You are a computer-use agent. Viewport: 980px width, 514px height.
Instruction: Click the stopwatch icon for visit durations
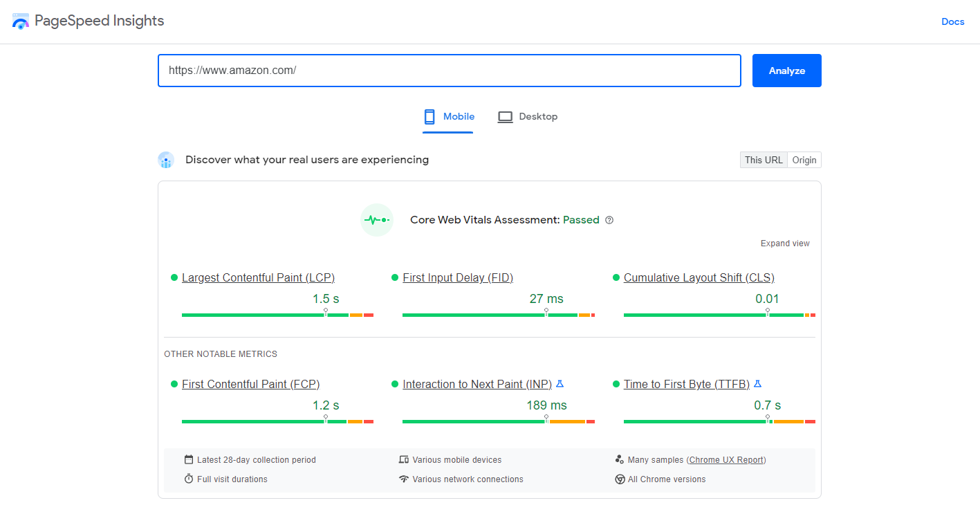pyautogui.click(x=189, y=479)
